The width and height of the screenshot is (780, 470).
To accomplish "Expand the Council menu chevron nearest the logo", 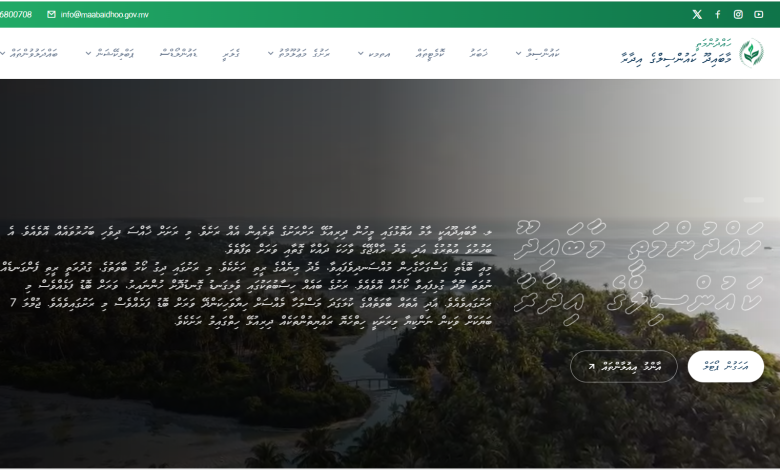I will pyautogui.click(x=518, y=53).
